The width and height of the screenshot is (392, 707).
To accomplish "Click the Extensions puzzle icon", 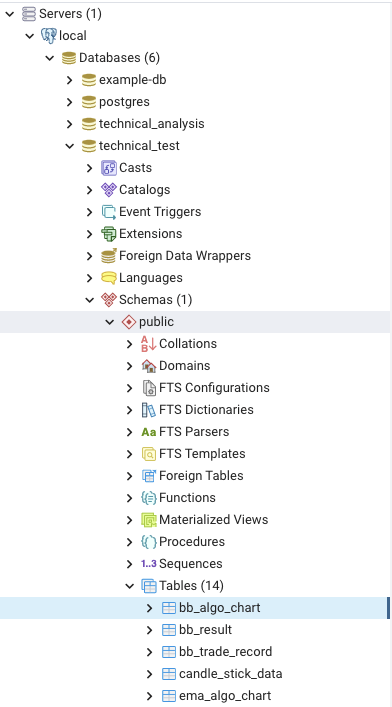I will click(x=109, y=234).
